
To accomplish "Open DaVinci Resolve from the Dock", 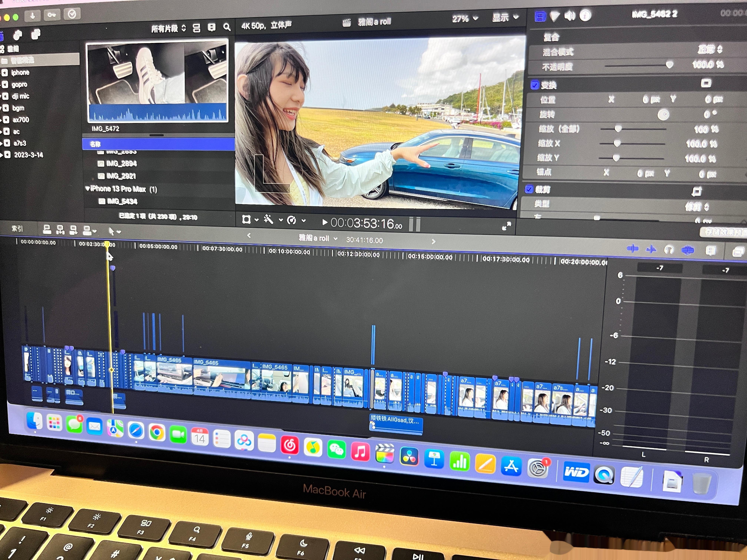I will 409,456.
